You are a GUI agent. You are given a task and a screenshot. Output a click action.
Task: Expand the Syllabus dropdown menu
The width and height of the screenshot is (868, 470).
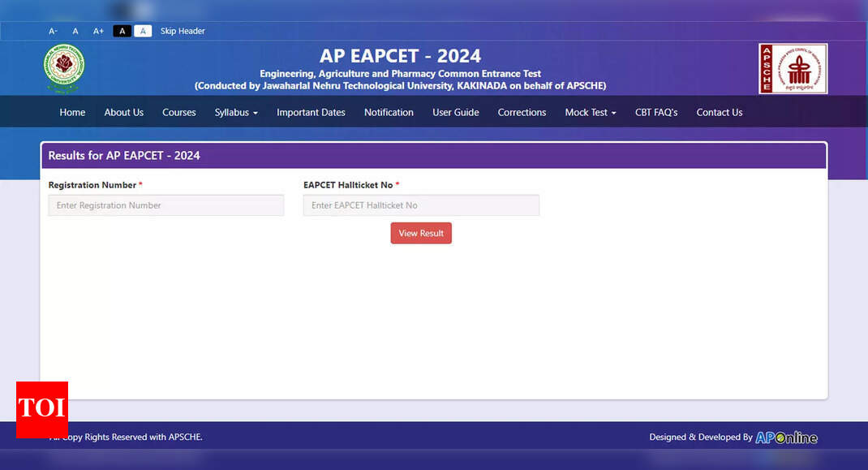(235, 112)
